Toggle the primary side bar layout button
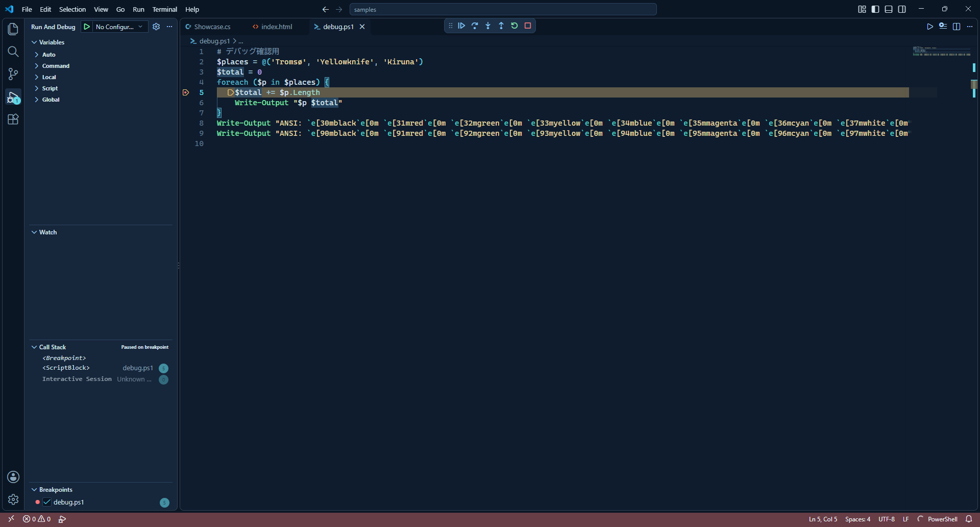Screen dimensions: 980x527 pos(875,9)
